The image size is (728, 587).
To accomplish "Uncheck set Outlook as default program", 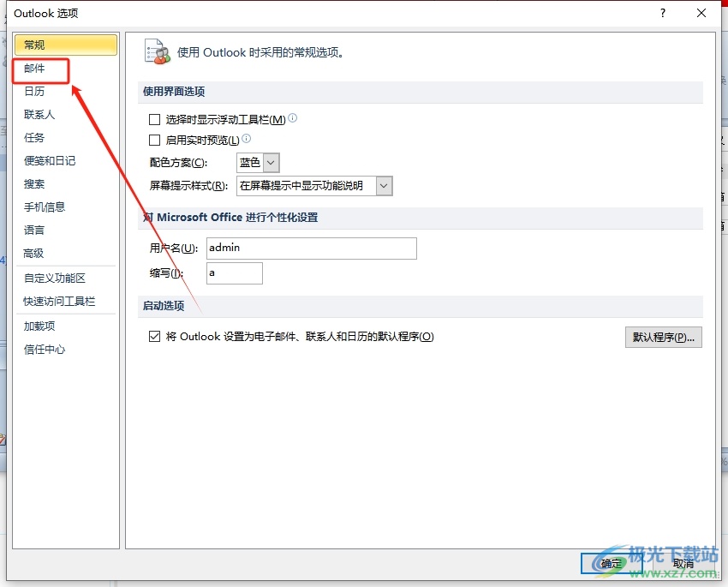I will (155, 336).
